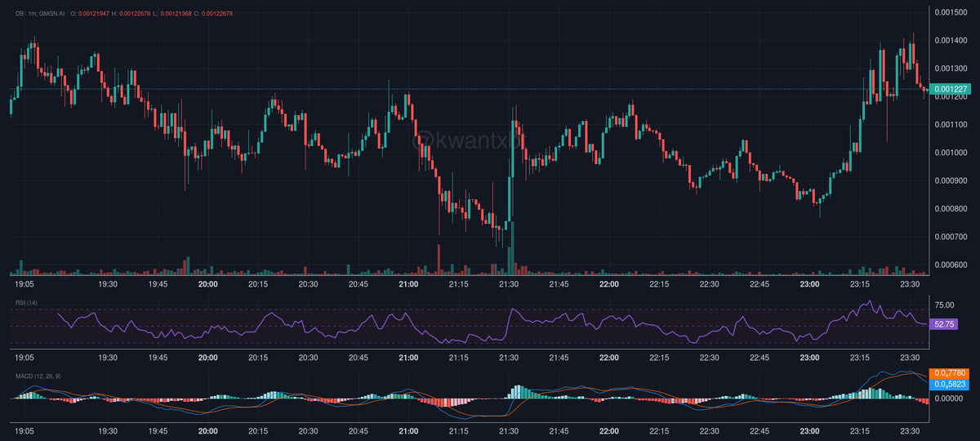Click the 0.00000 MACD axis label
The image size is (980, 441).
[x=950, y=399]
